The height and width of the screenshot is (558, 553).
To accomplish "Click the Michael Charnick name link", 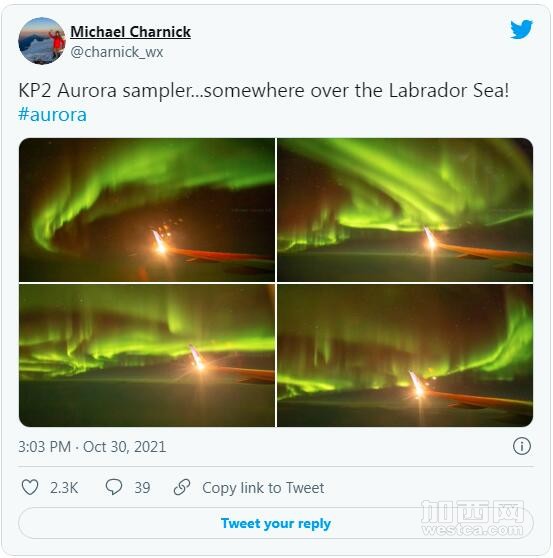I will pos(131,32).
